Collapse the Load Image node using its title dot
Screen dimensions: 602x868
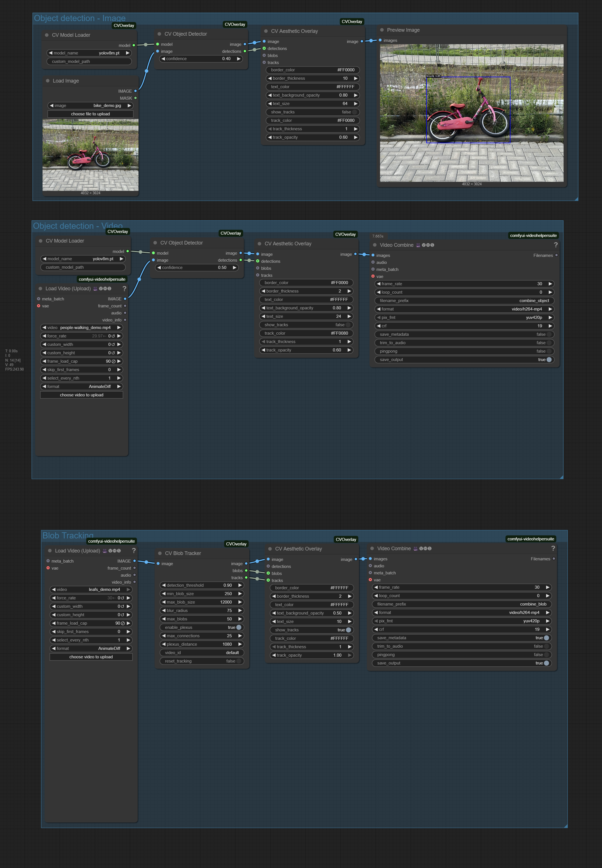point(47,81)
